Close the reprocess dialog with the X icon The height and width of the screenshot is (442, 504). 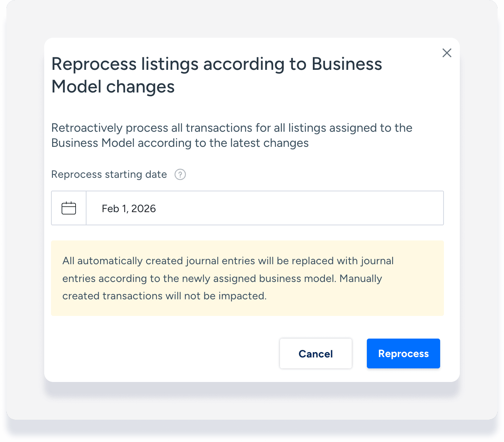pyautogui.click(x=447, y=53)
